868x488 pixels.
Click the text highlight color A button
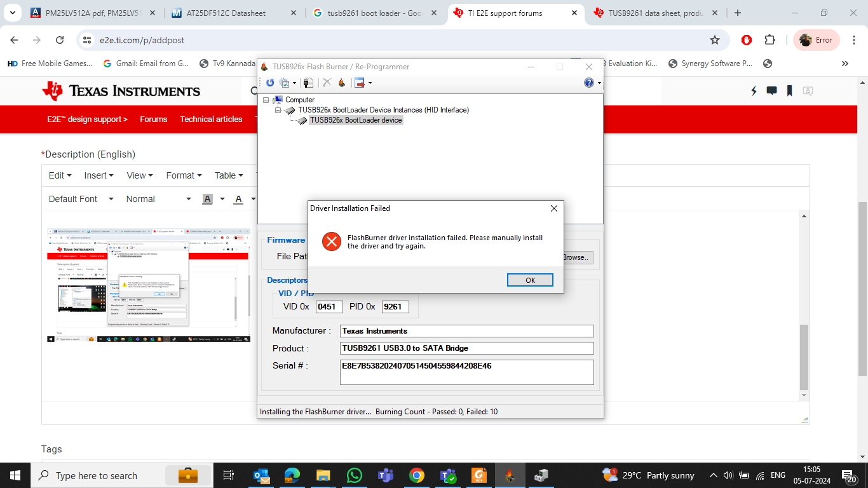click(207, 199)
